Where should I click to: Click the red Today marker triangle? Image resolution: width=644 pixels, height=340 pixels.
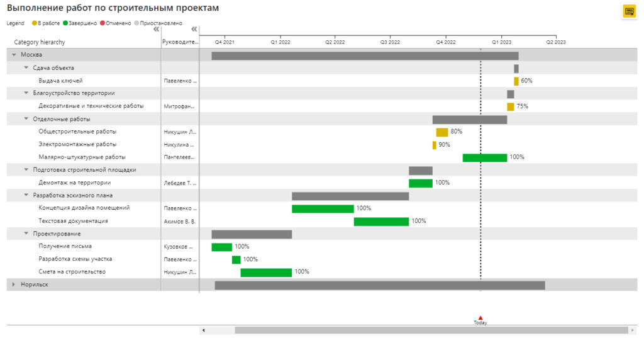coord(480,318)
